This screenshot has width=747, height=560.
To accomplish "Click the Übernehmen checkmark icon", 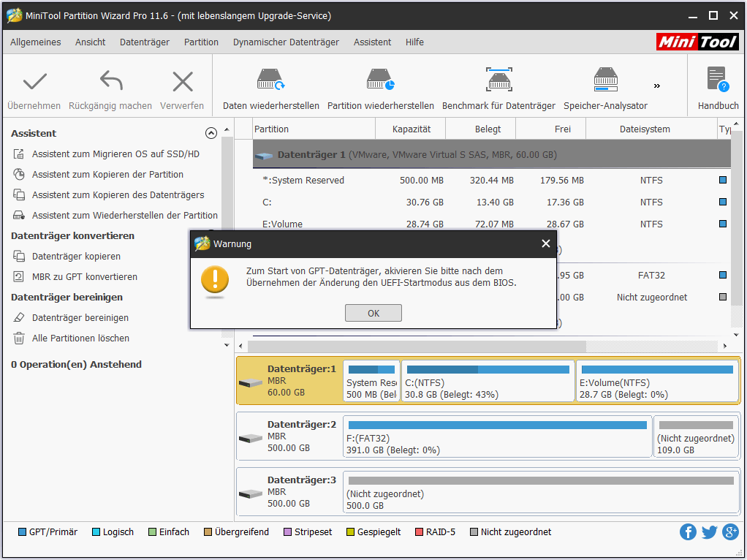I will coord(35,81).
